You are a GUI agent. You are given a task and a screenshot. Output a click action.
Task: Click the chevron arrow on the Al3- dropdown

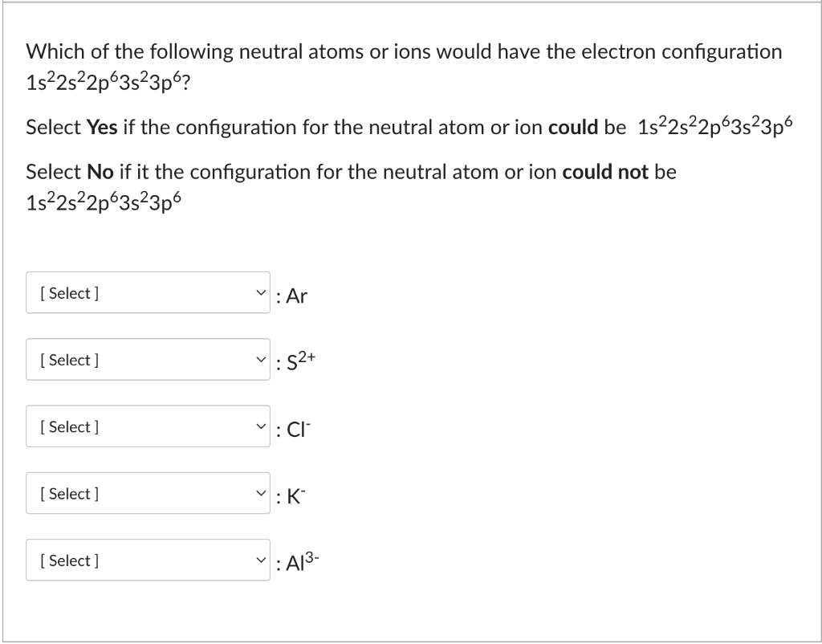pos(259,560)
